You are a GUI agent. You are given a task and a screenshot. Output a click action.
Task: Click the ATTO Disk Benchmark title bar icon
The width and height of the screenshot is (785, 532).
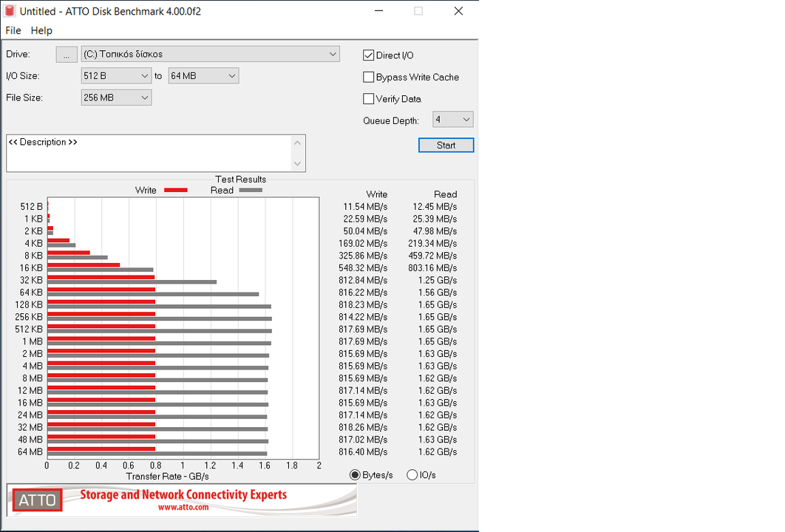[10, 10]
